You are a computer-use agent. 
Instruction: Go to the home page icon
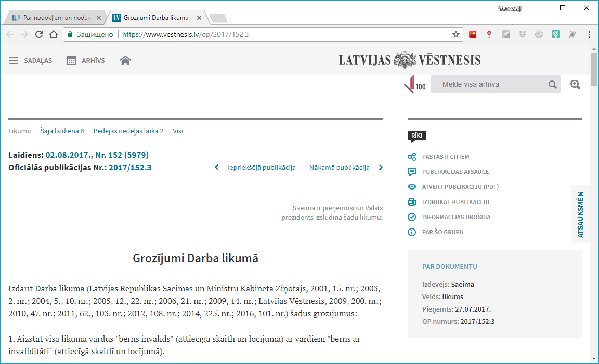125,61
